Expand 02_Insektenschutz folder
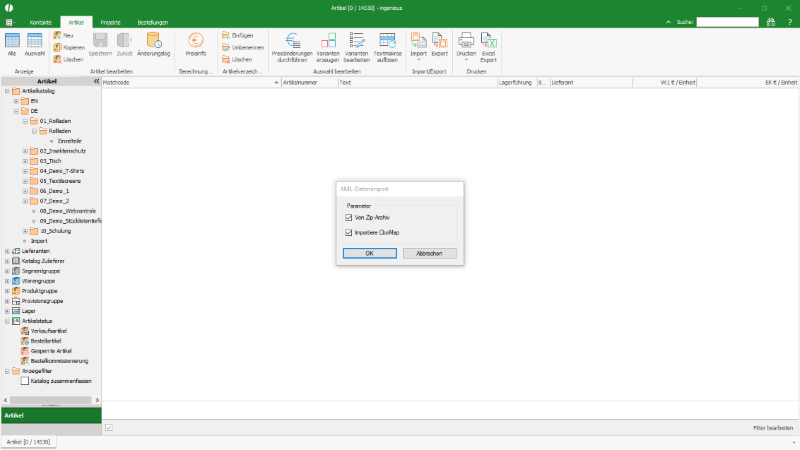 click(x=25, y=151)
